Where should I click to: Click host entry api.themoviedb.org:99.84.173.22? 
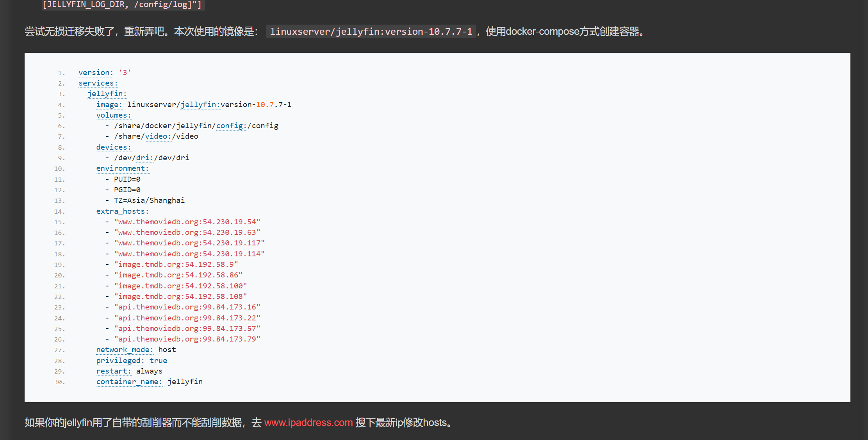(x=187, y=318)
